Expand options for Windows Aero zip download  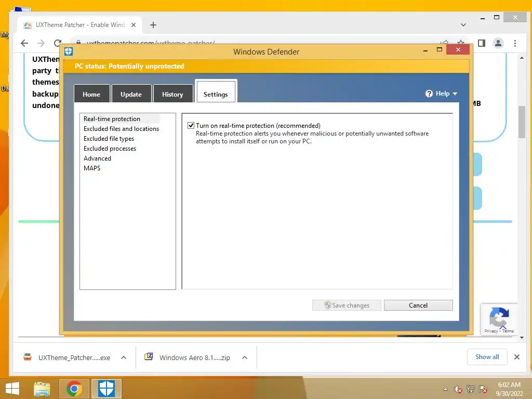[x=245, y=357]
